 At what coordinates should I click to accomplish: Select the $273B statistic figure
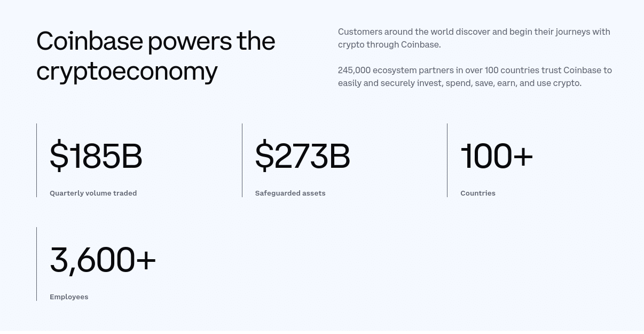(302, 156)
